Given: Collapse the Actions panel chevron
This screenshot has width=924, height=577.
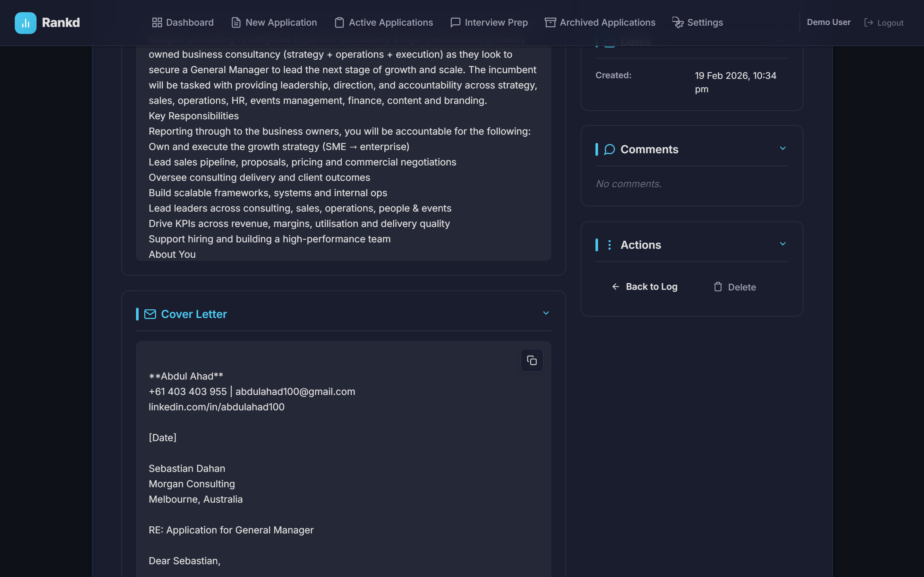Looking at the screenshot, I should (783, 244).
